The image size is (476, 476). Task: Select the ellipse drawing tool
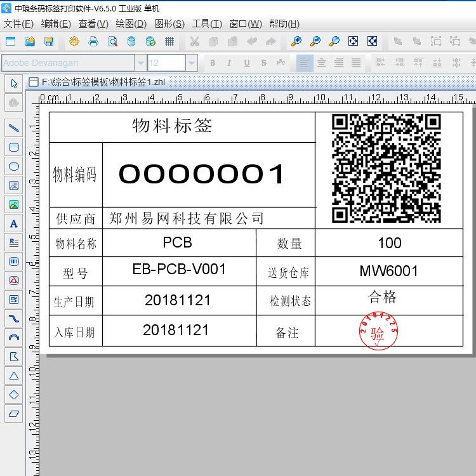pos(14,166)
